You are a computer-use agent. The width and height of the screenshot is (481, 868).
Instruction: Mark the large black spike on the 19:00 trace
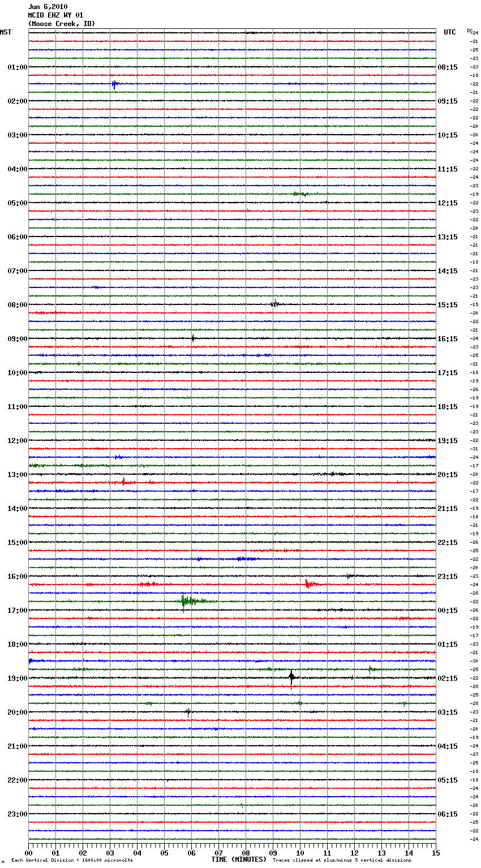291,677
